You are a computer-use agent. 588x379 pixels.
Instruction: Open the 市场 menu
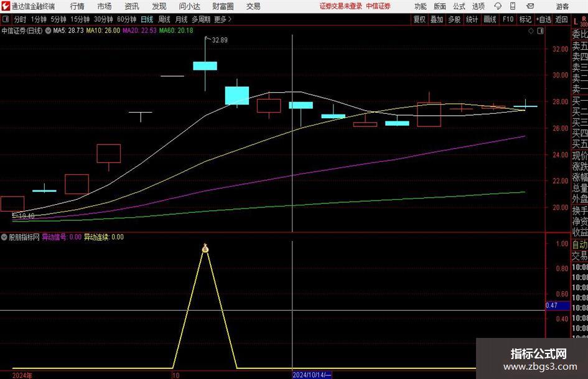[x=105, y=6]
